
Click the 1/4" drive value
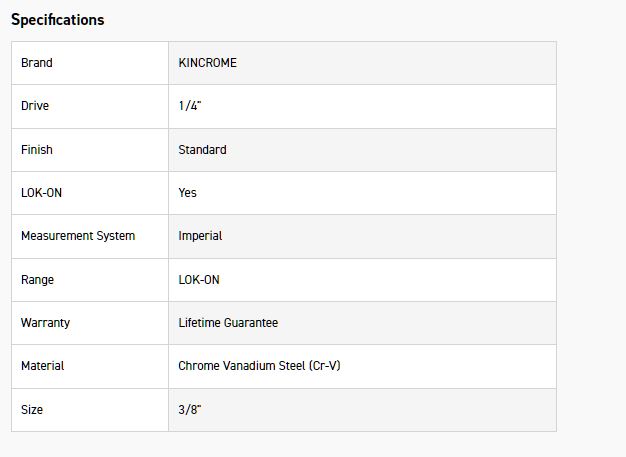tap(190, 106)
